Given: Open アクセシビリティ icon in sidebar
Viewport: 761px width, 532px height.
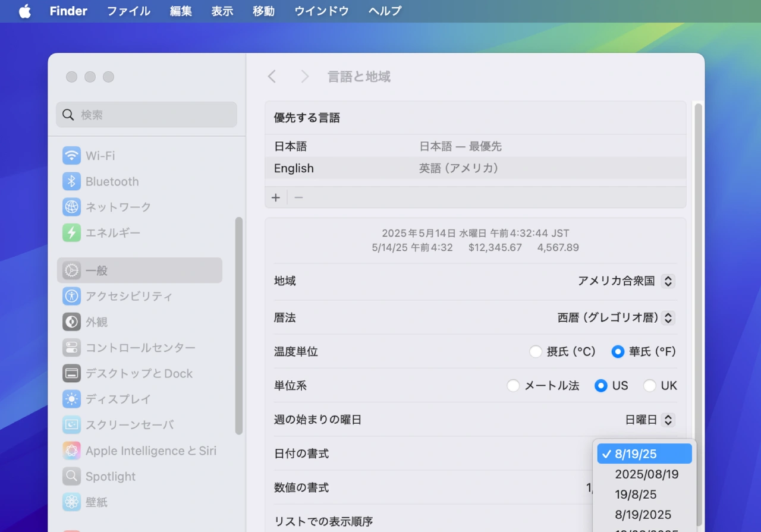Looking at the screenshot, I should (72, 296).
